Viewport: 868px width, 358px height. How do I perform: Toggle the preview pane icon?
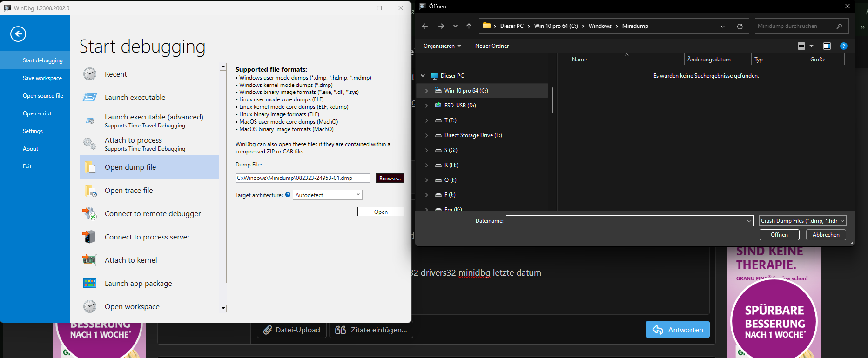coord(827,46)
